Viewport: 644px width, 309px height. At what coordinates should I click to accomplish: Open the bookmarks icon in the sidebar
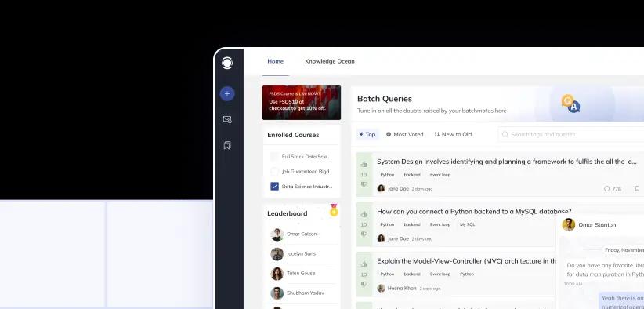point(227,145)
